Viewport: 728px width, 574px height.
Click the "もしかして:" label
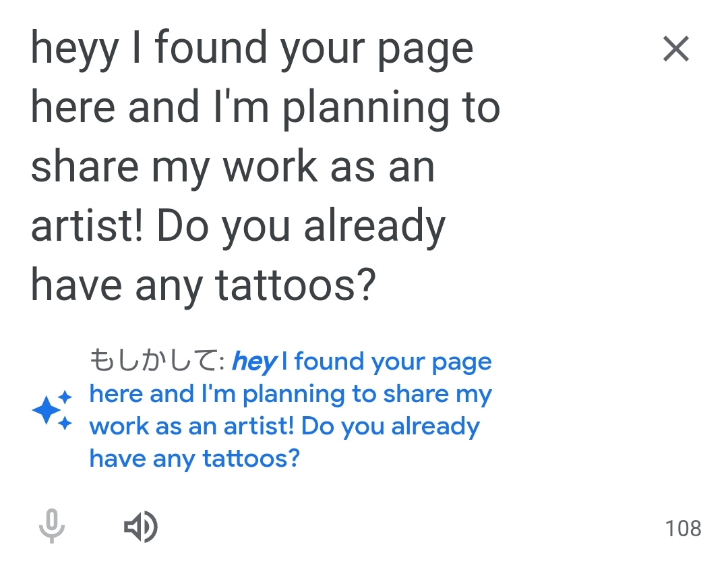[156, 362]
